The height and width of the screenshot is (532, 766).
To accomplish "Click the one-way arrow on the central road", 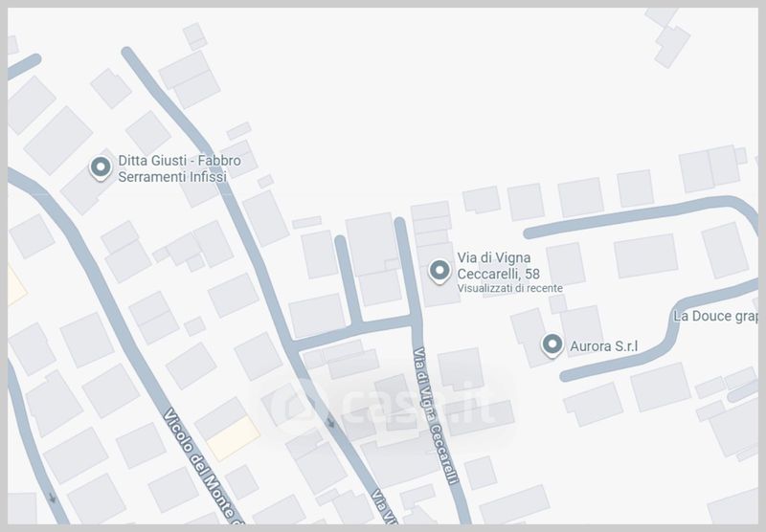I will (330, 422).
